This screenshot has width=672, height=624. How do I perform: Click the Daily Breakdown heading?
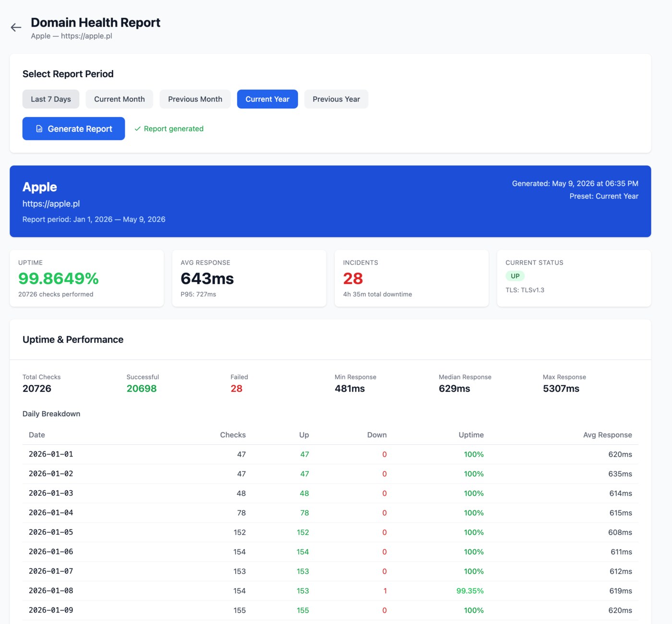pyautogui.click(x=51, y=414)
